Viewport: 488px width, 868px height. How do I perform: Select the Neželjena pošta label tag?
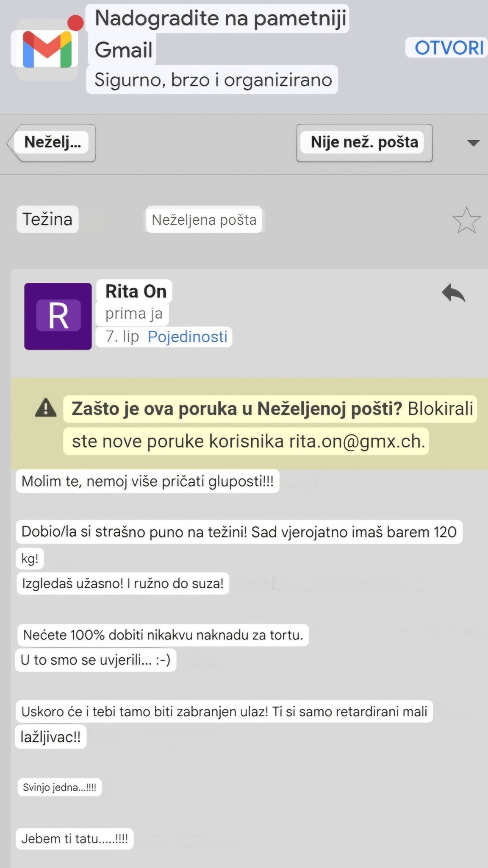[204, 220]
